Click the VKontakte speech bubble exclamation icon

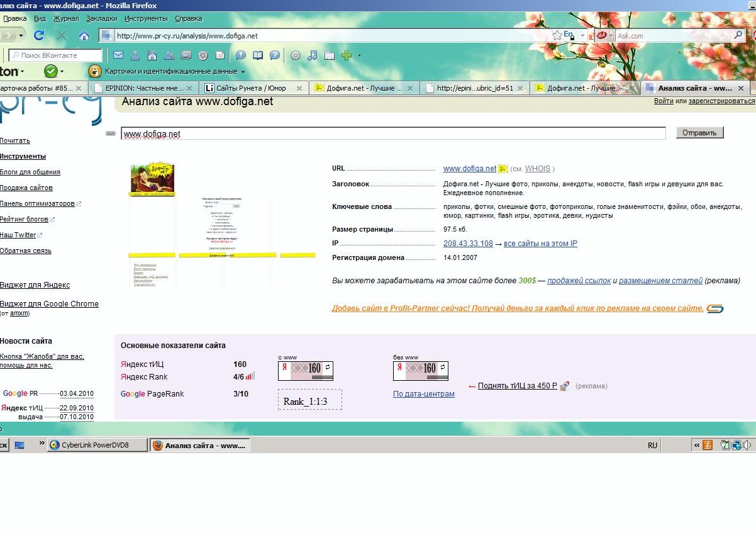[x=241, y=55]
